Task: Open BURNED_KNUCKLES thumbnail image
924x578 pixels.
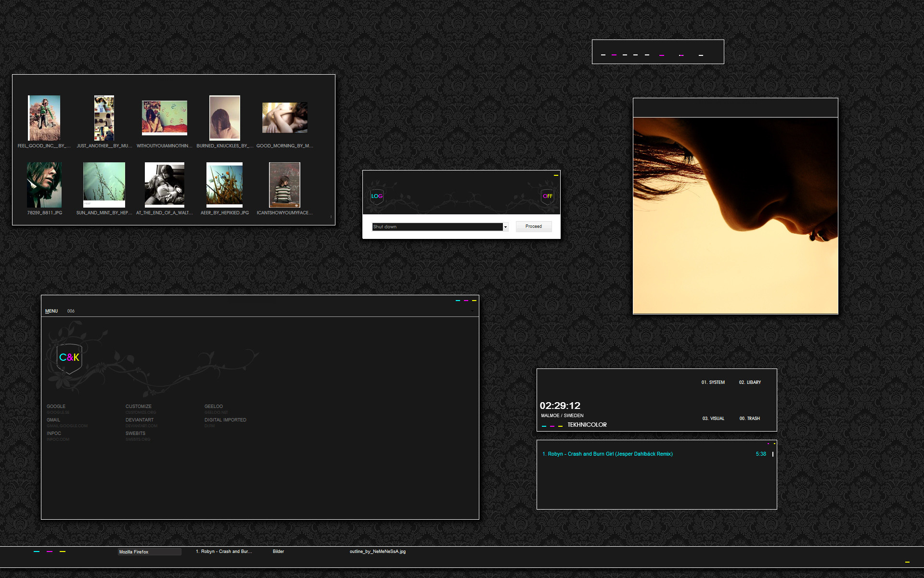Action: pyautogui.click(x=224, y=118)
